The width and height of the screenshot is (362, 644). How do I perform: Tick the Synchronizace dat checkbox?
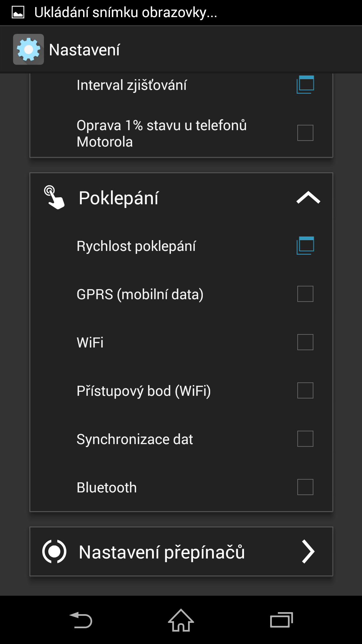[x=305, y=439]
